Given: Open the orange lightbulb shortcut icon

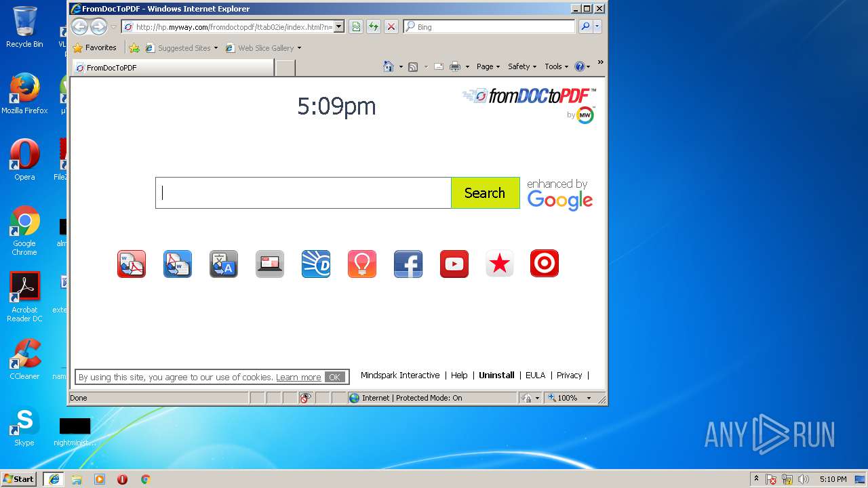Looking at the screenshot, I should tap(362, 264).
